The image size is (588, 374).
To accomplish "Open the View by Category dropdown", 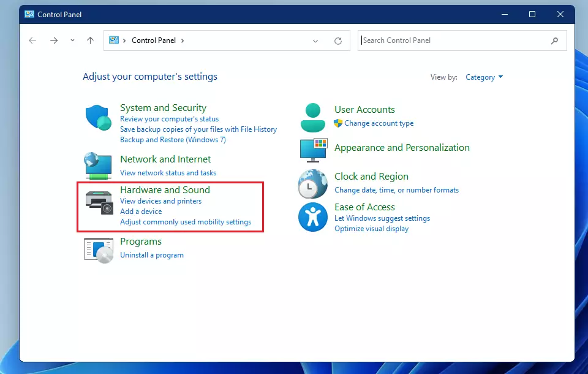I will (484, 77).
